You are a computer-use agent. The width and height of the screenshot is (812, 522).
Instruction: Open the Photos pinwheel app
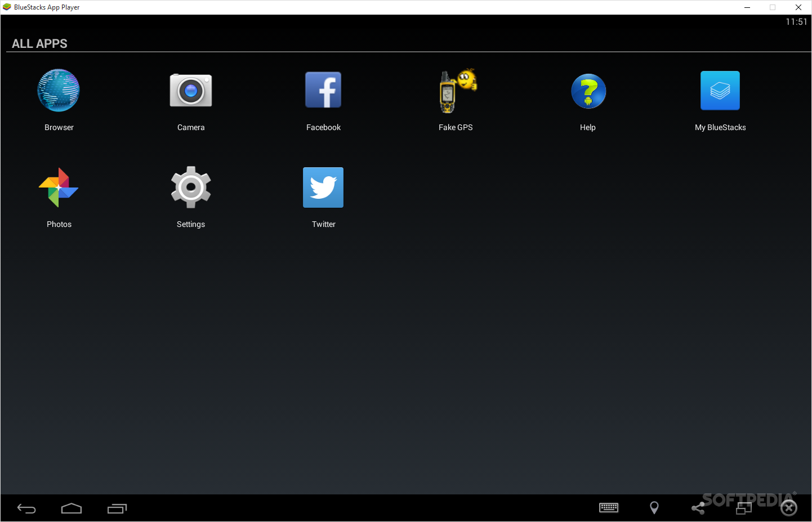59,188
